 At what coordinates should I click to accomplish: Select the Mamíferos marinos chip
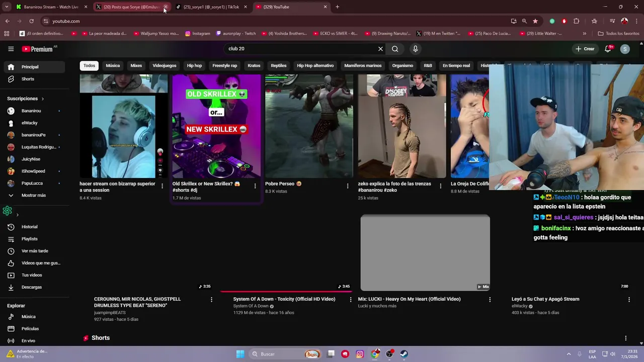tap(363, 65)
